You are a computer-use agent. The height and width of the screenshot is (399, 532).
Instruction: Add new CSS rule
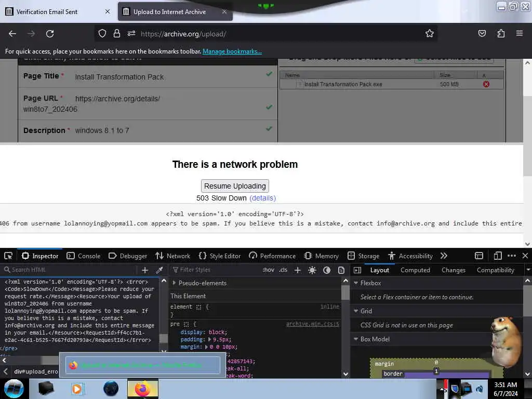[298, 270]
